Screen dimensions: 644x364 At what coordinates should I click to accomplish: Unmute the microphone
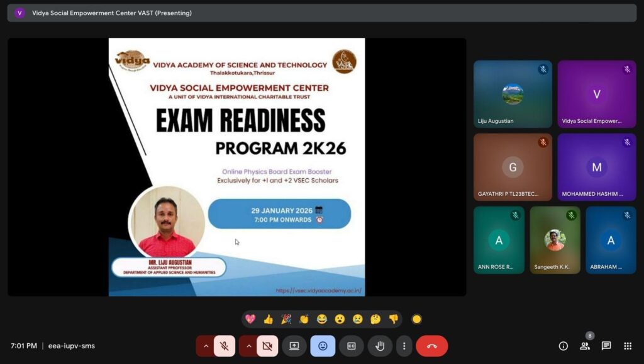(225, 346)
